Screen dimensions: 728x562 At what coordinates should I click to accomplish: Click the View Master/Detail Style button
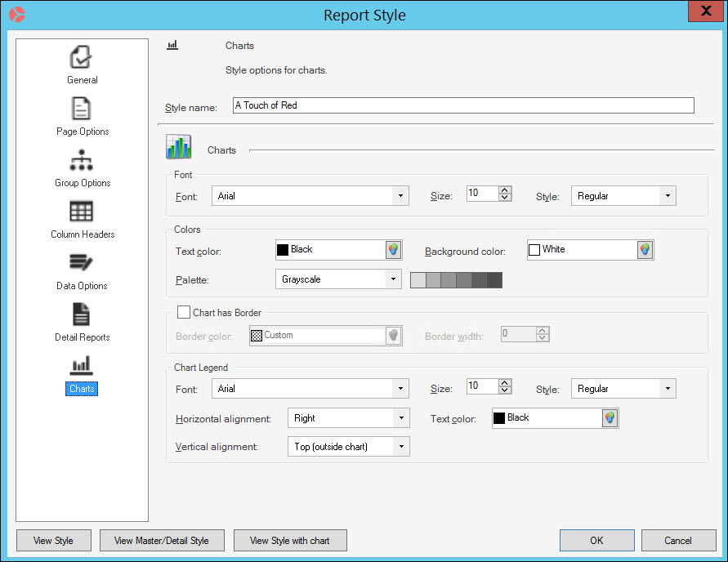[x=162, y=540]
